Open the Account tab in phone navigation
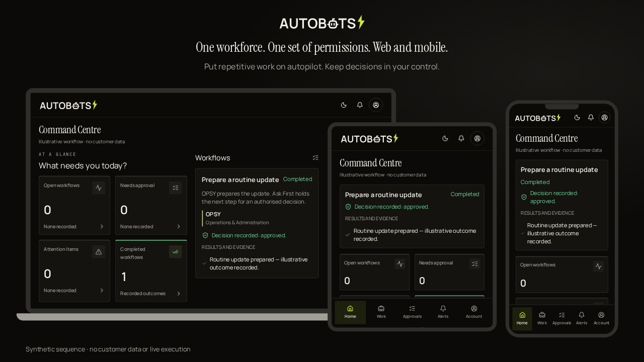This screenshot has width=644, height=362. click(x=601, y=319)
